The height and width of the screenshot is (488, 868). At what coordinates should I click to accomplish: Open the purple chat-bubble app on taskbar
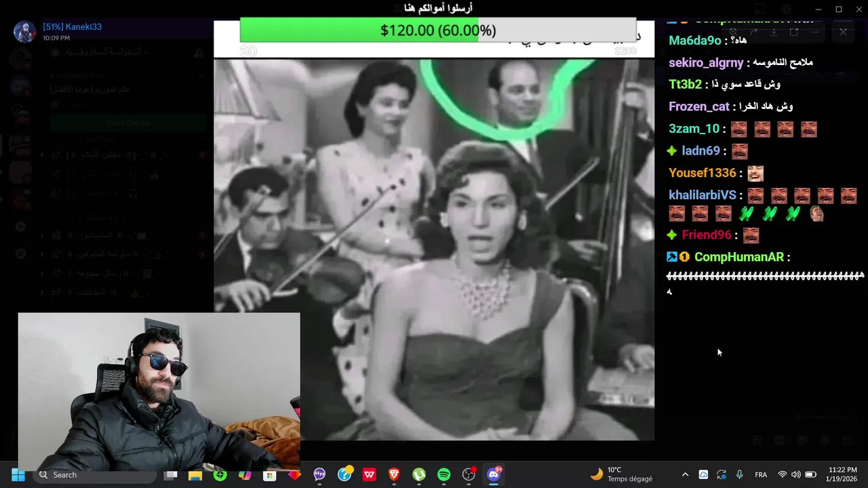pyautogui.click(x=319, y=475)
